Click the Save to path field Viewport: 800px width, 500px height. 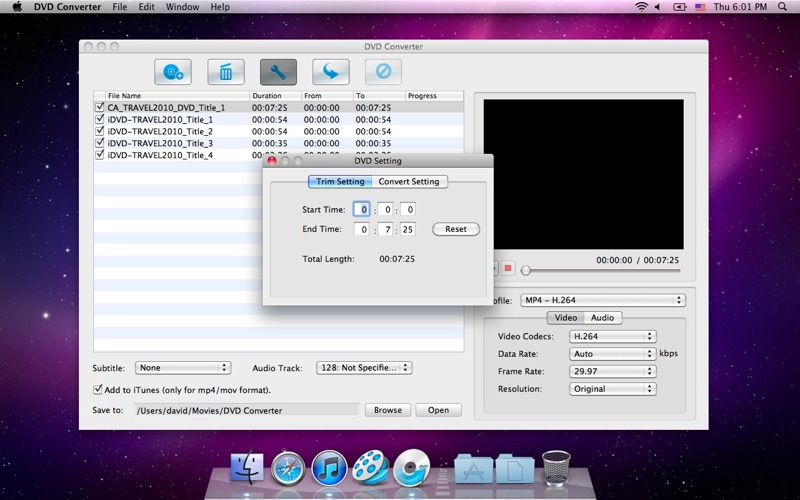246,410
